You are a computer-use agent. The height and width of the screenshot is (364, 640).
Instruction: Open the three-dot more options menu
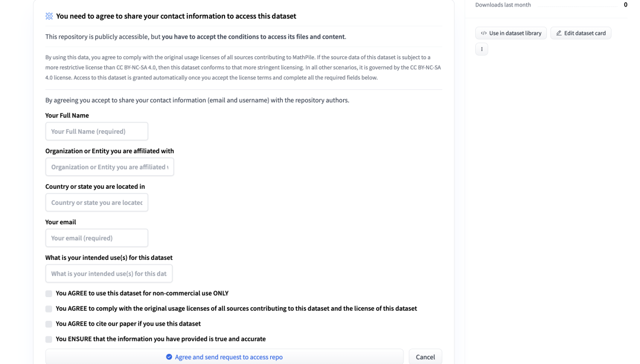(x=482, y=49)
